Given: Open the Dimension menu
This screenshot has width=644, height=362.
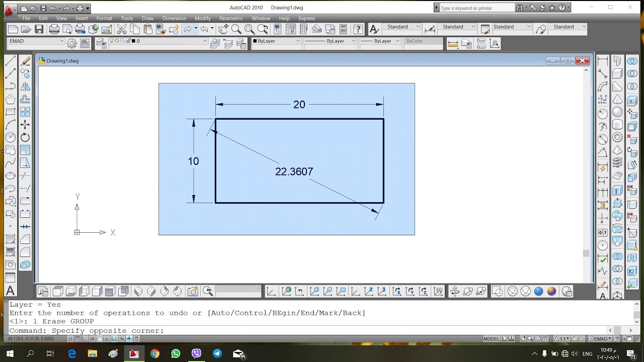Looking at the screenshot, I should 174,19.
